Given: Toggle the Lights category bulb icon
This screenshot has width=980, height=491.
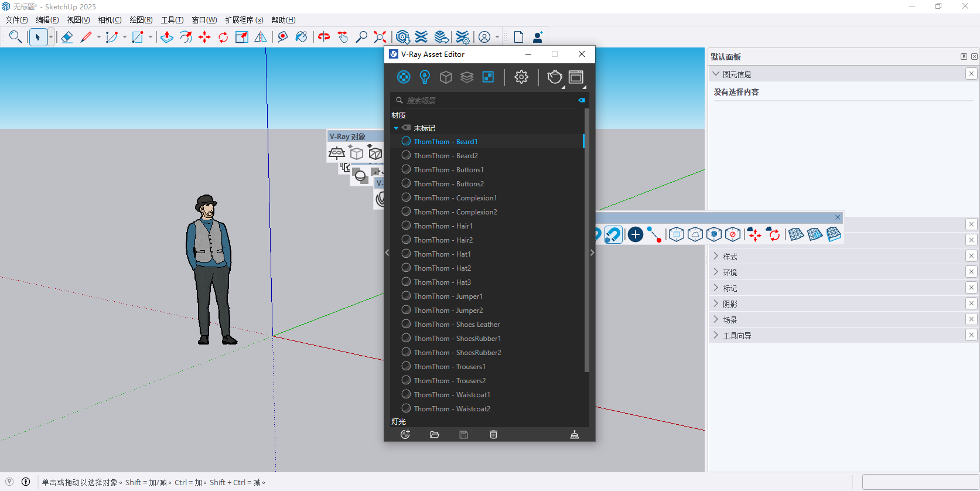Looking at the screenshot, I should (425, 77).
